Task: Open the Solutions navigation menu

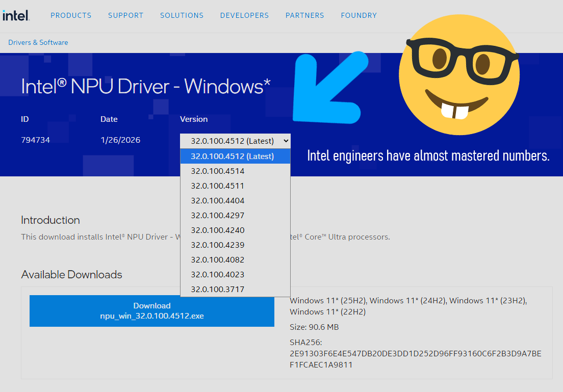Action: pyautogui.click(x=182, y=15)
